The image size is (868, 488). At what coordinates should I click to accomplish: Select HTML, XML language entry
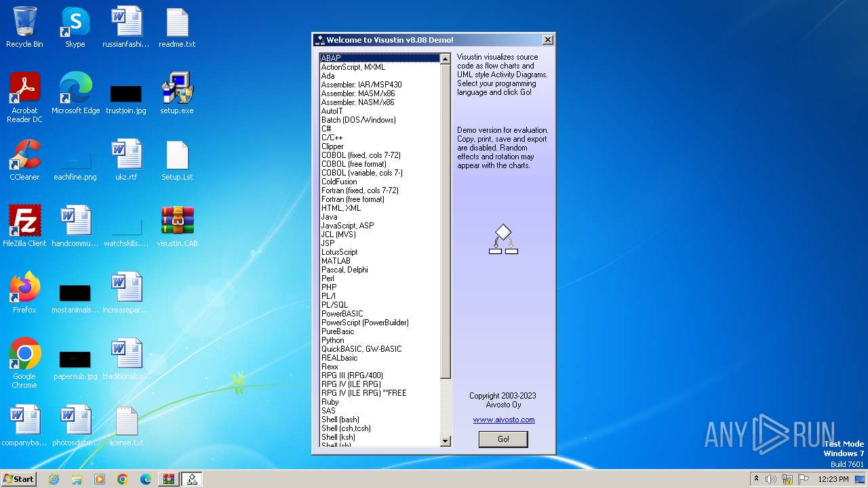(x=380, y=208)
